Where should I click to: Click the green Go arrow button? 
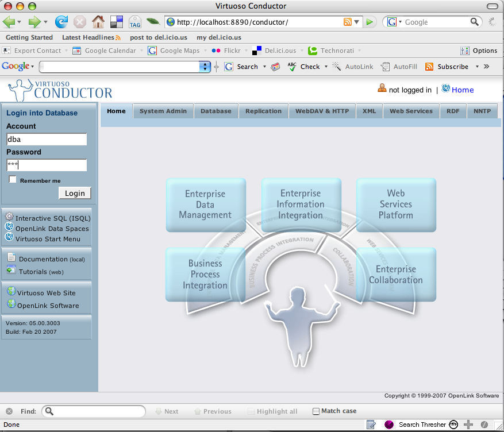pyautogui.click(x=370, y=22)
